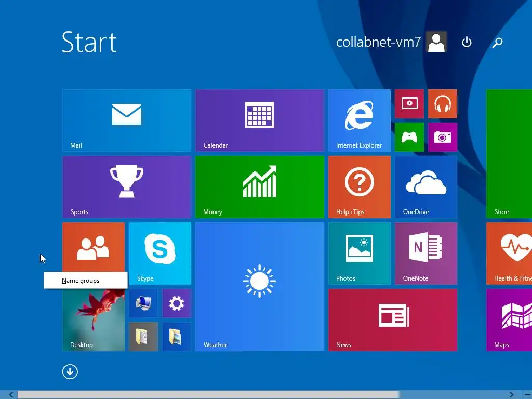The height and width of the screenshot is (399, 532).
Task: Click the scrollbar right arrow
Action: [511, 395]
